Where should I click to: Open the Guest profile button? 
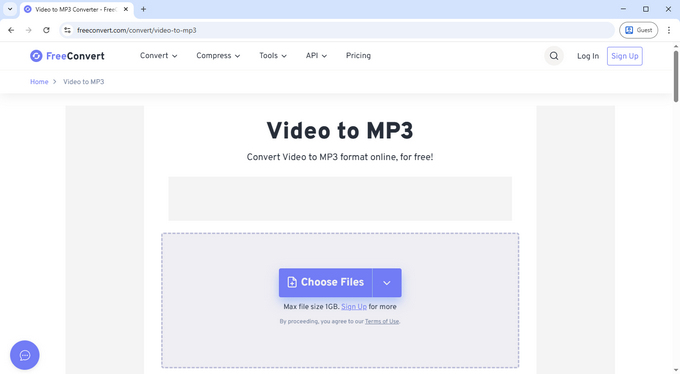[x=638, y=30]
